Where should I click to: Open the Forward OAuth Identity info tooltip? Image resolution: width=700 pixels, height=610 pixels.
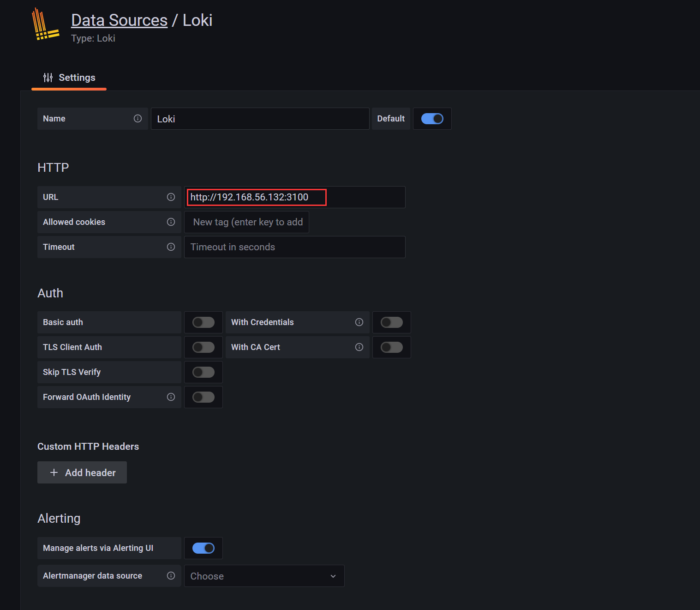click(171, 397)
